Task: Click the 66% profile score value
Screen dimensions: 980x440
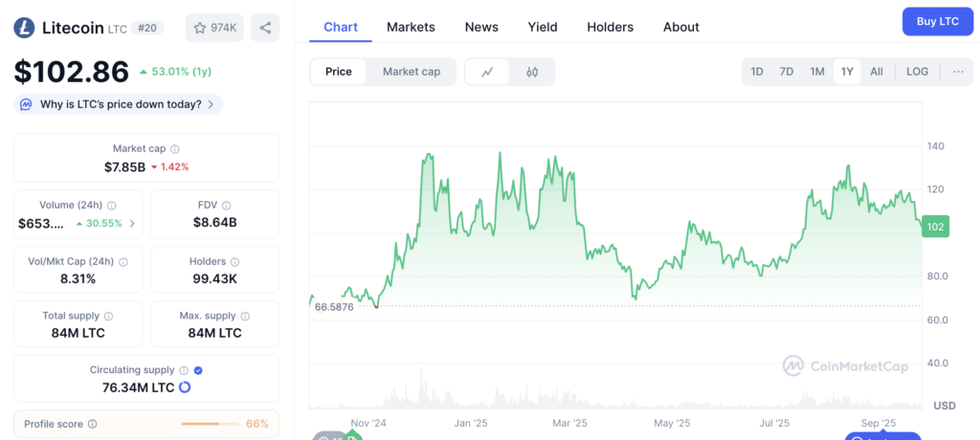Action: click(x=256, y=425)
